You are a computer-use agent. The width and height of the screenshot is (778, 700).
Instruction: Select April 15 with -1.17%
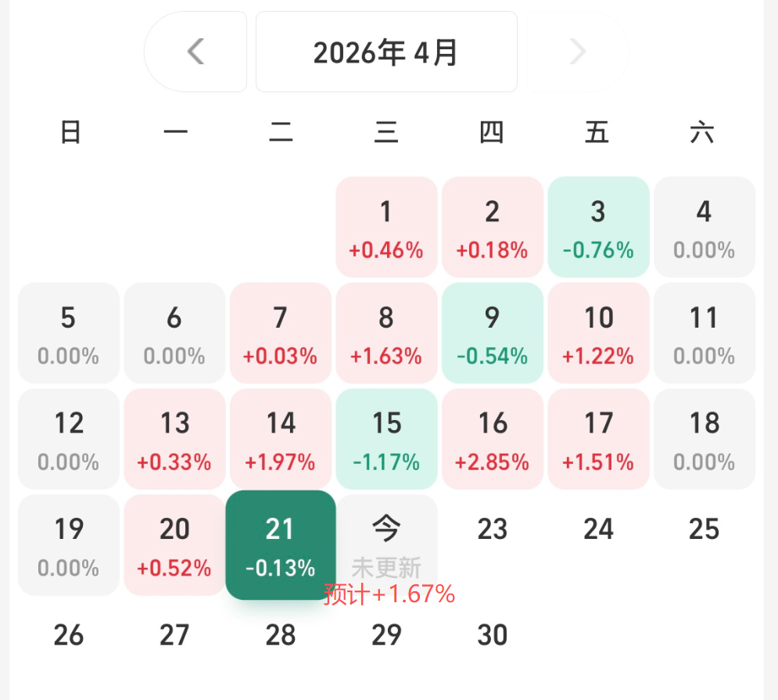pyautogui.click(x=386, y=439)
